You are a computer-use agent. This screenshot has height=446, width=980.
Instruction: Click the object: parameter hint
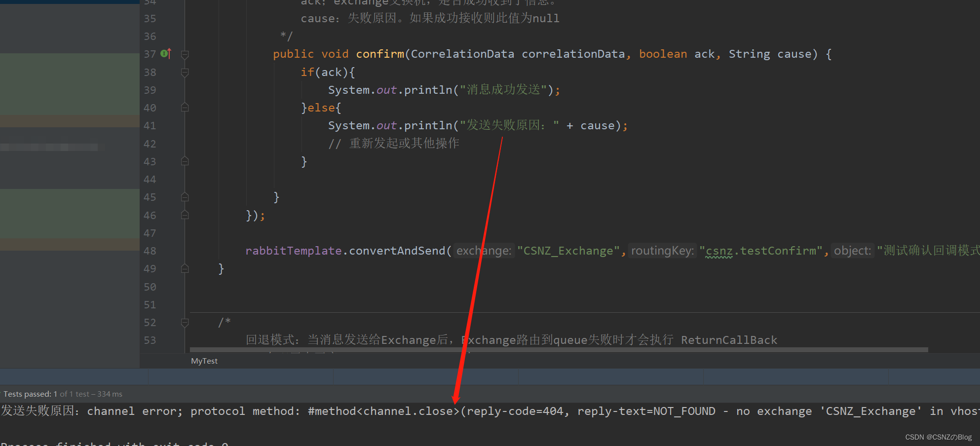(x=852, y=251)
